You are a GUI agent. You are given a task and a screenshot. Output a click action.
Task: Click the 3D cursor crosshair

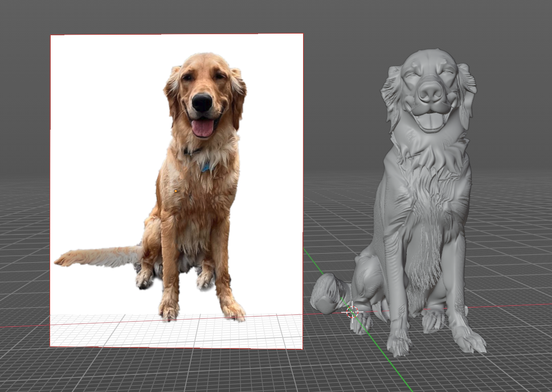353,312
